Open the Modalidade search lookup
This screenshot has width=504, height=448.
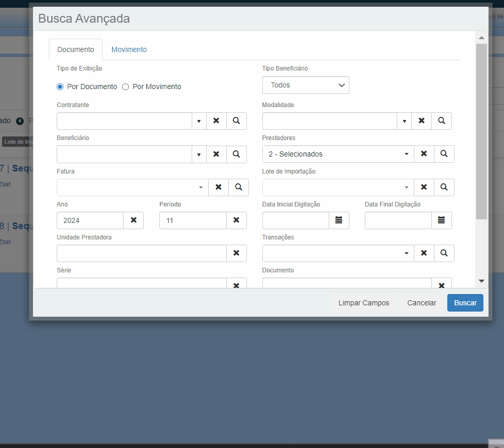(x=442, y=121)
